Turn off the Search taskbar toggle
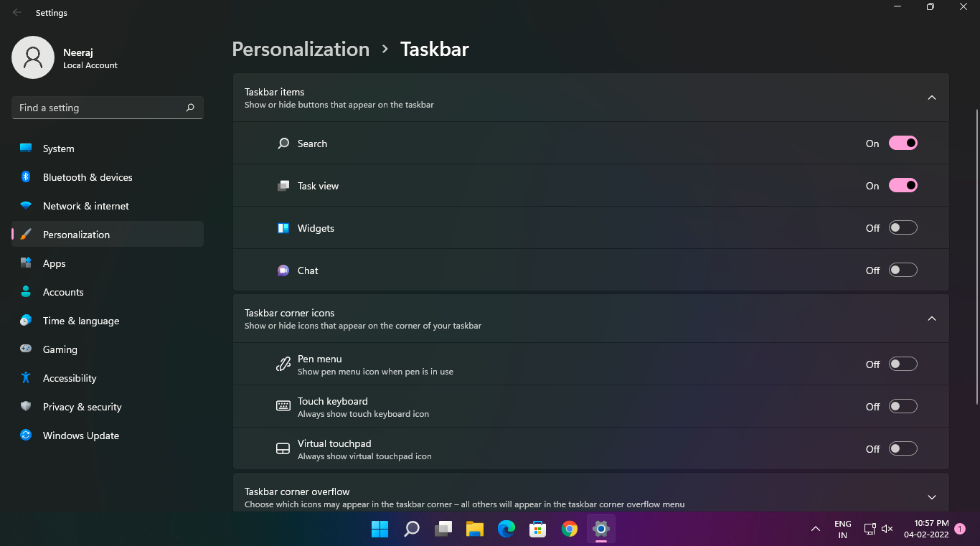 tap(903, 143)
